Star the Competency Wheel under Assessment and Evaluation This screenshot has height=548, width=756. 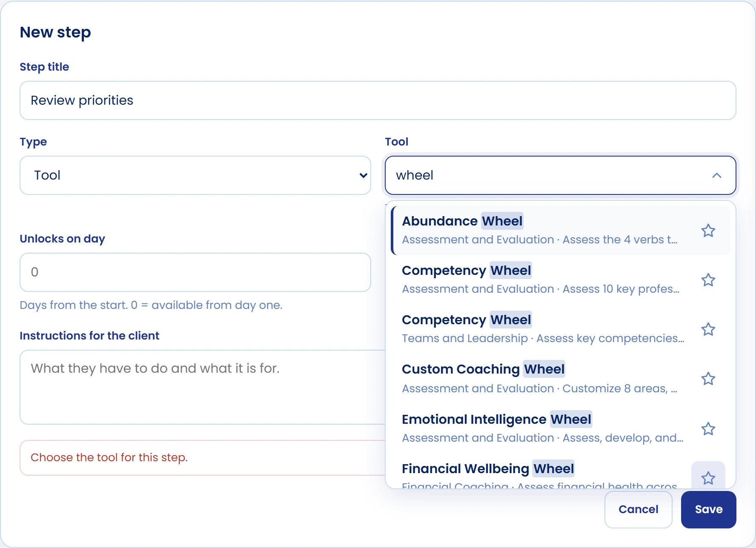point(708,280)
